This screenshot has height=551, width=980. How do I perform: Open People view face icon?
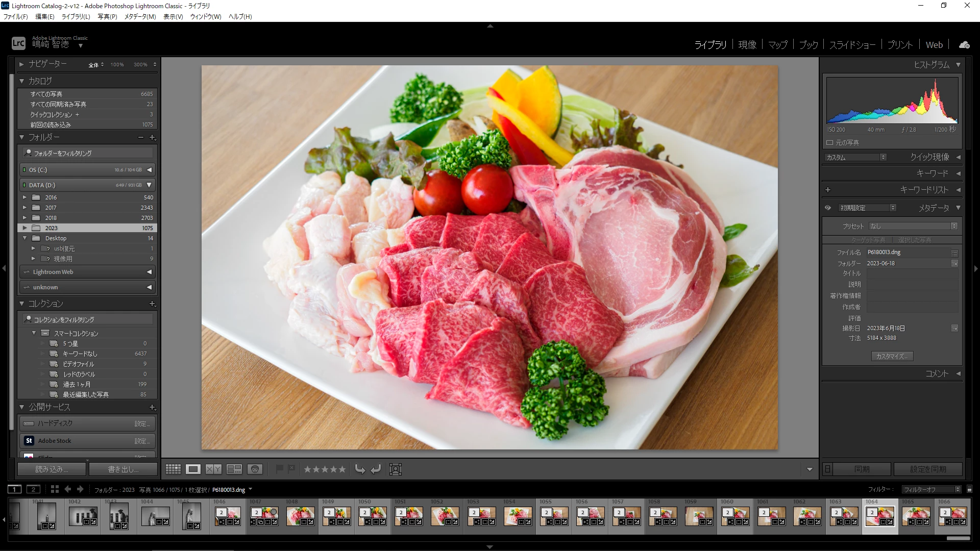(255, 469)
